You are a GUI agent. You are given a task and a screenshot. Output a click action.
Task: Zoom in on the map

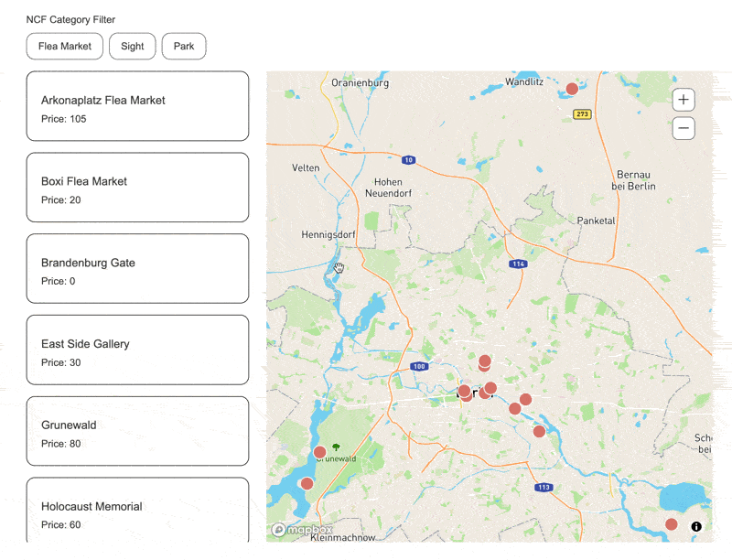(x=684, y=100)
